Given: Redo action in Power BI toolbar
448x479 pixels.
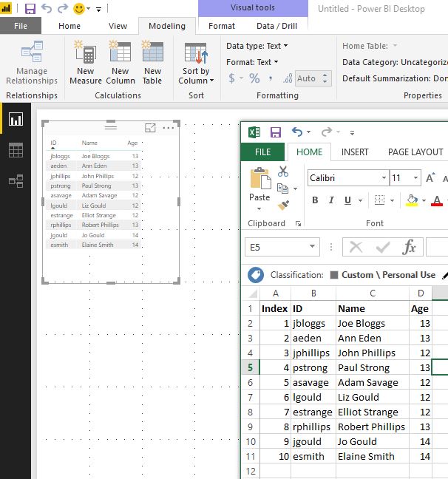Looking at the screenshot, I should 63,9.
